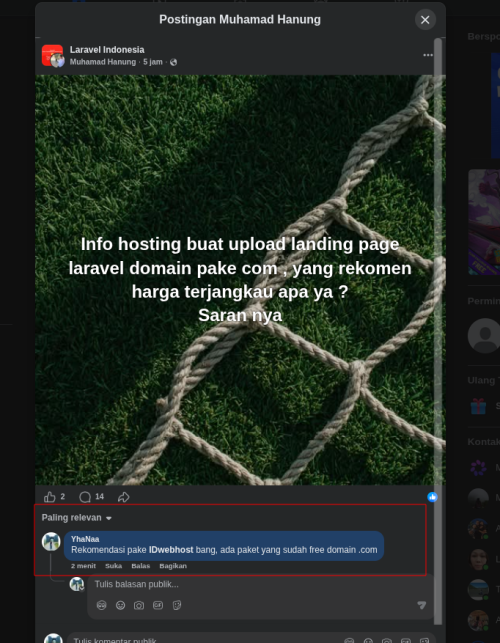Focus the Tulis balasan publik field
The width and height of the screenshot is (500, 643).
[260, 584]
